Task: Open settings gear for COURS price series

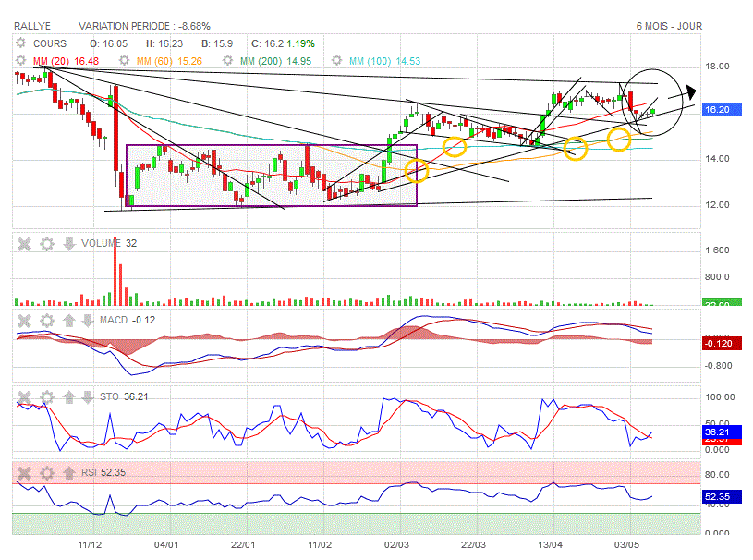Action: [20, 43]
